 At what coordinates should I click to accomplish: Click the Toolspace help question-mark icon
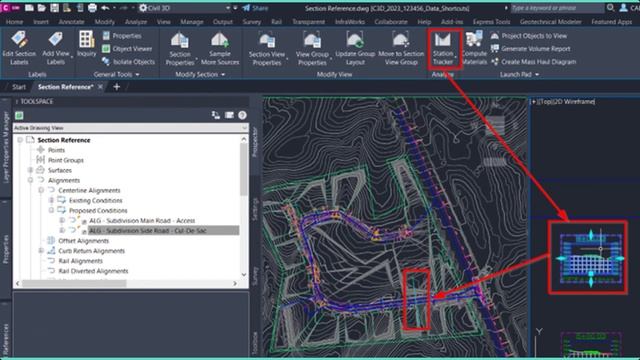[242, 116]
